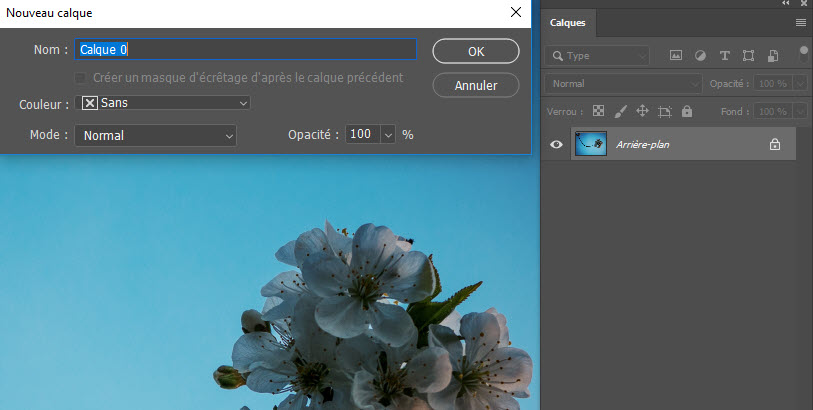Viewport: 813px width, 410px height.
Task: Close the Nouveau calque dialog
Action: pos(516,12)
